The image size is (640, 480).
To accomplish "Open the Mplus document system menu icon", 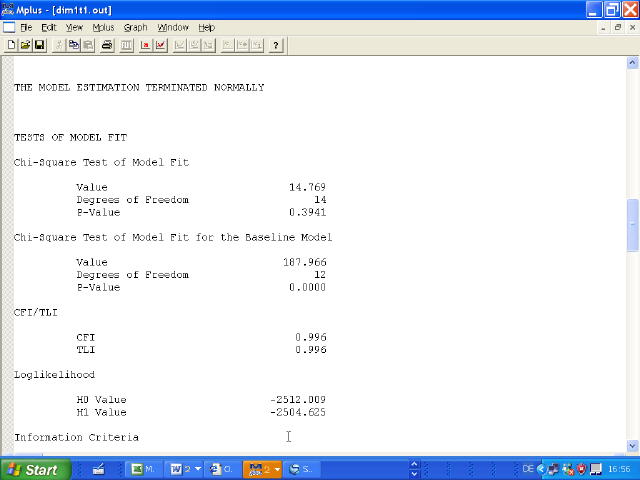I will point(9,27).
